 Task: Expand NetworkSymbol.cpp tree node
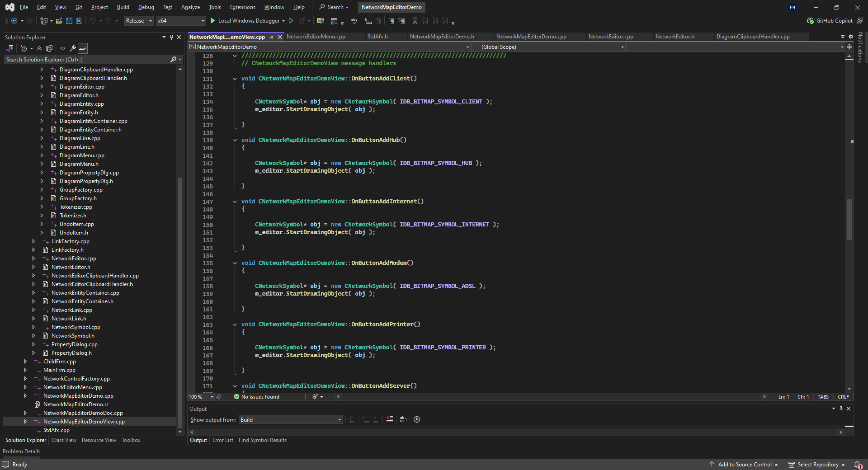[33, 327]
